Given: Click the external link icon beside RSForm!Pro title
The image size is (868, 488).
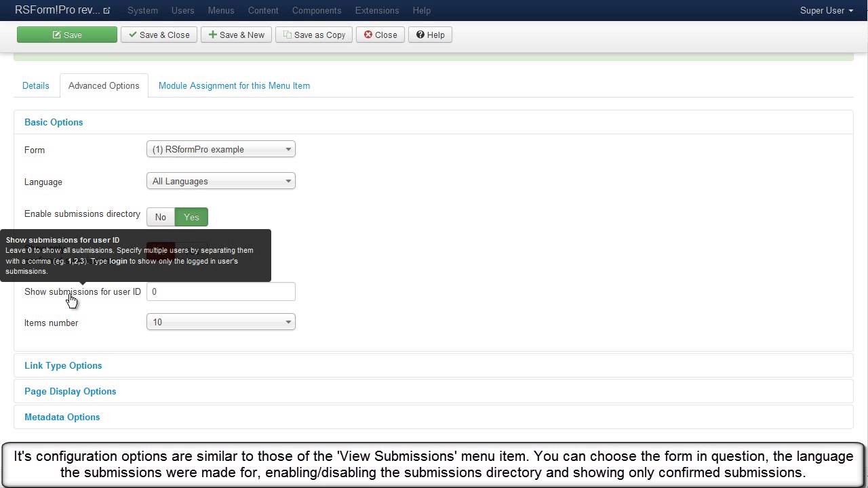Looking at the screenshot, I should 106,10.
